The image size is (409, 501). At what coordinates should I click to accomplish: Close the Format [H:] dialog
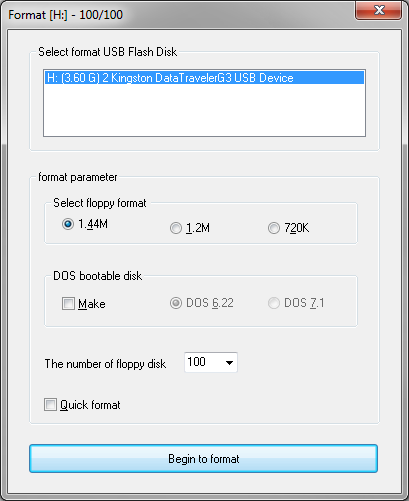(x=378, y=10)
